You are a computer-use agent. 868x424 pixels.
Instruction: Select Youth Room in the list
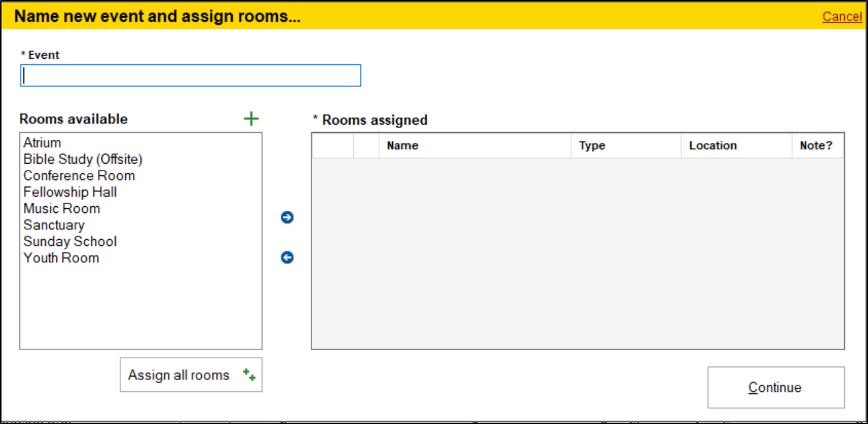[x=62, y=258]
